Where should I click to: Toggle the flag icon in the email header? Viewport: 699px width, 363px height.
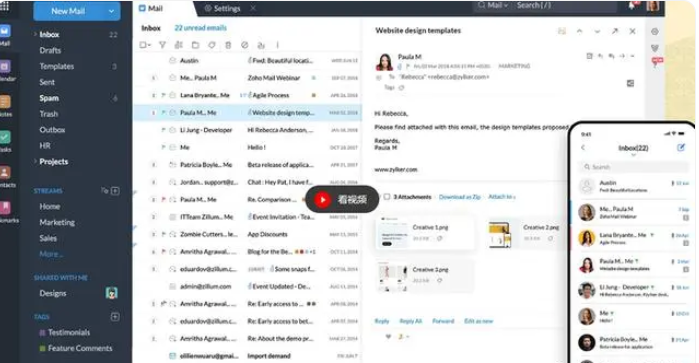click(408, 66)
